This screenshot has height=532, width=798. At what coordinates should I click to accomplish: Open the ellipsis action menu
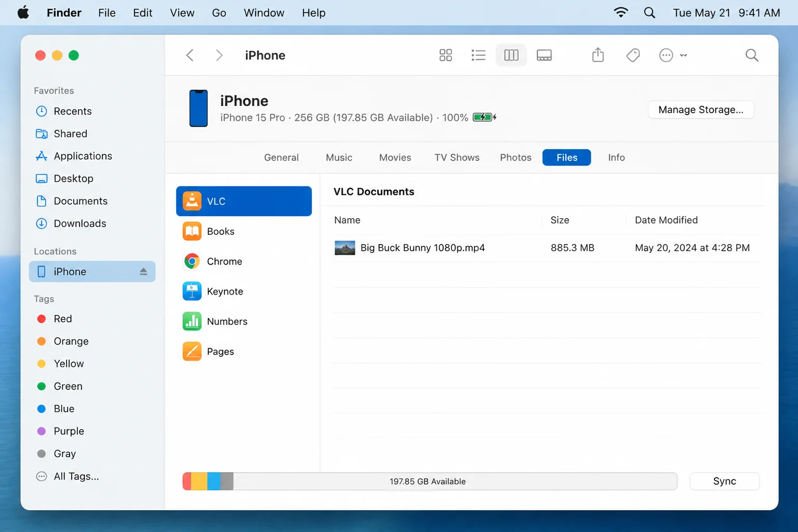672,55
